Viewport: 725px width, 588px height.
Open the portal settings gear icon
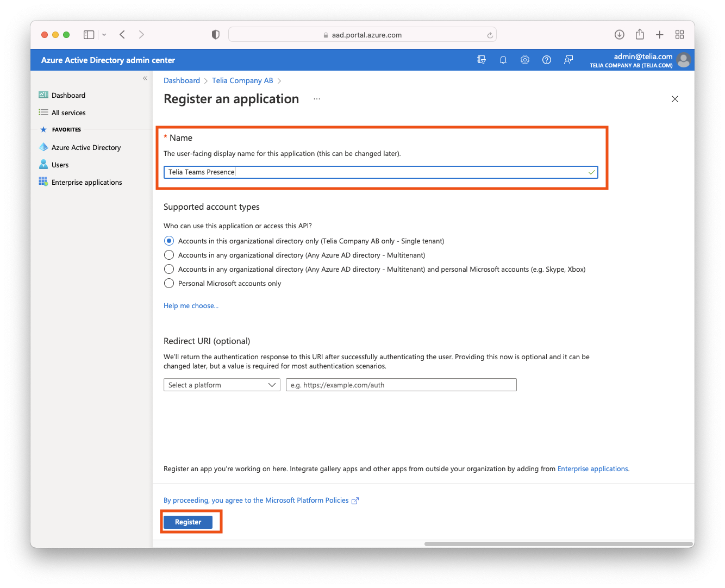tap(525, 60)
